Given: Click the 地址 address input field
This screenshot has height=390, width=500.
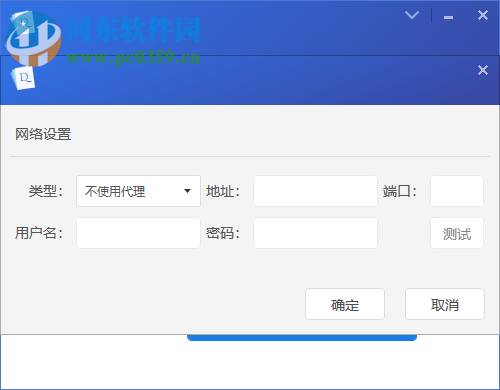Looking at the screenshot, I should pyautogui.click(x=315, y=191).
